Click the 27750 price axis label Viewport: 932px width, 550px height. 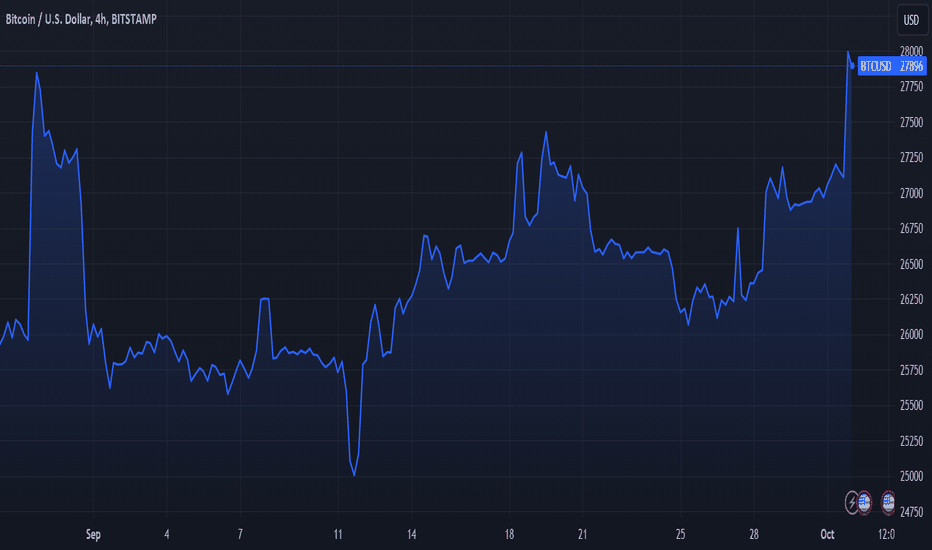point(911,87)
